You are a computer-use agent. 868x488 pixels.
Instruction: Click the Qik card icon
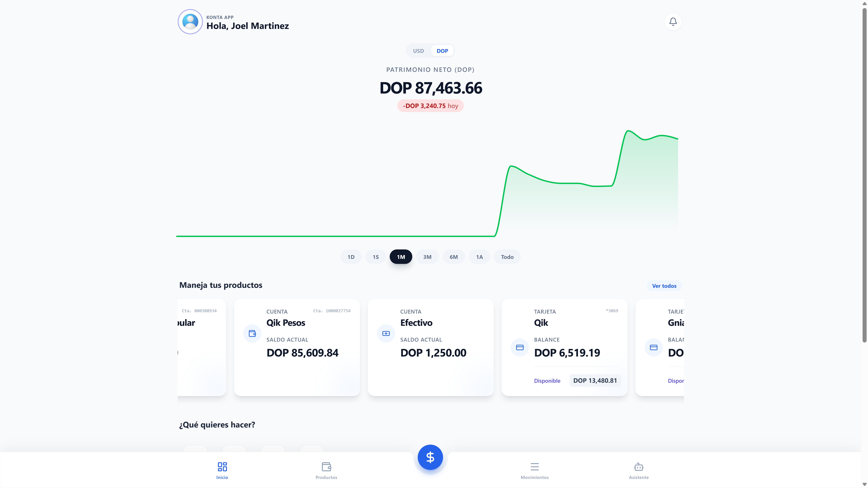pos(520,347)
